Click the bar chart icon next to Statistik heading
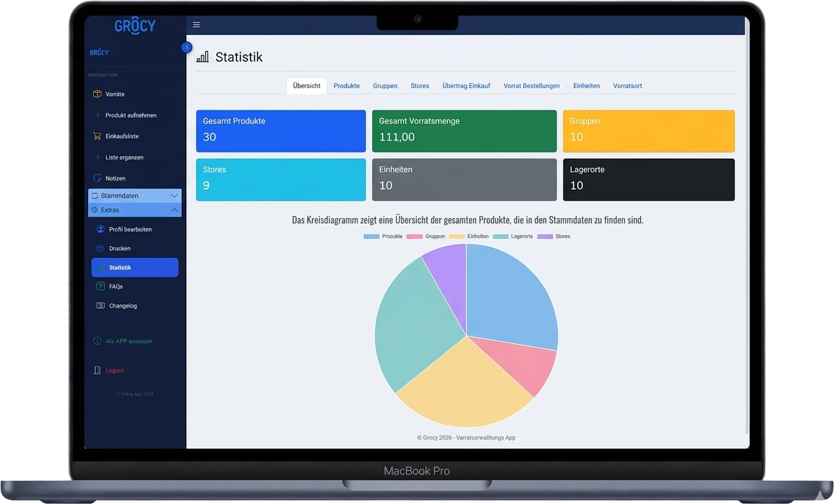Viewport: 834px width, 504px height. (203, 57)
